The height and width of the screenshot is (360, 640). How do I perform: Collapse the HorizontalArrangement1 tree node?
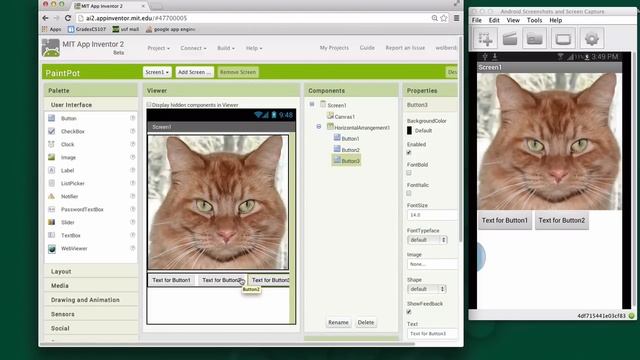click(319, 127)
